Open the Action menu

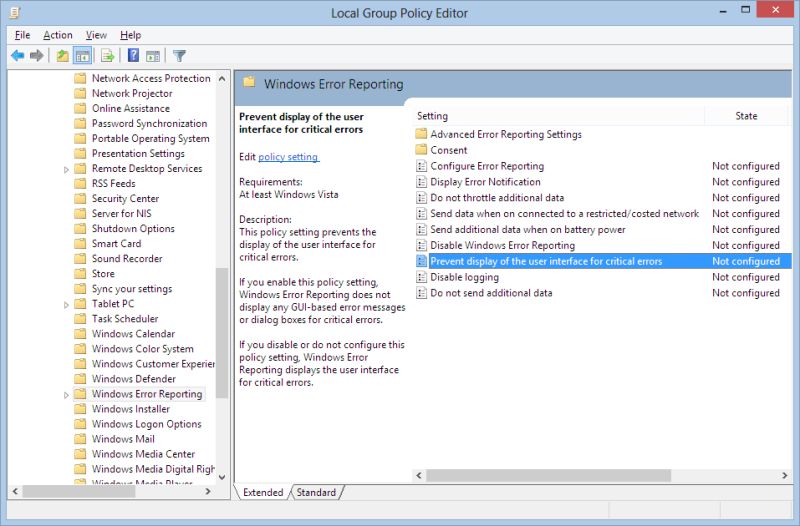coord(58,35)
